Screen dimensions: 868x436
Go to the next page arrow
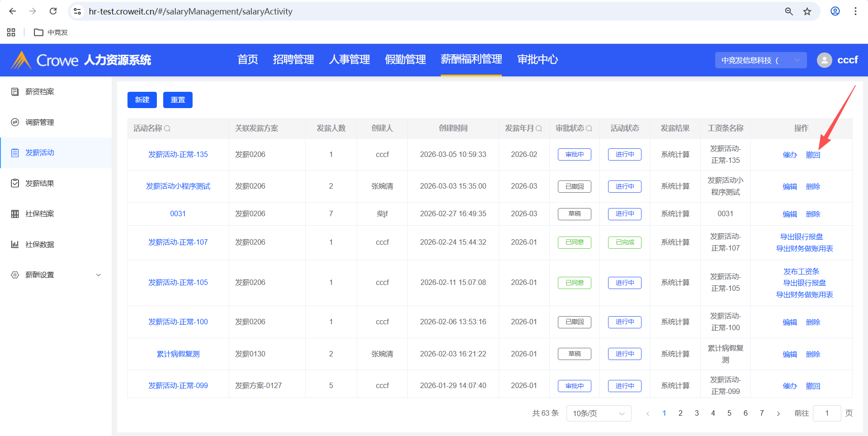[x=778, y=413]
